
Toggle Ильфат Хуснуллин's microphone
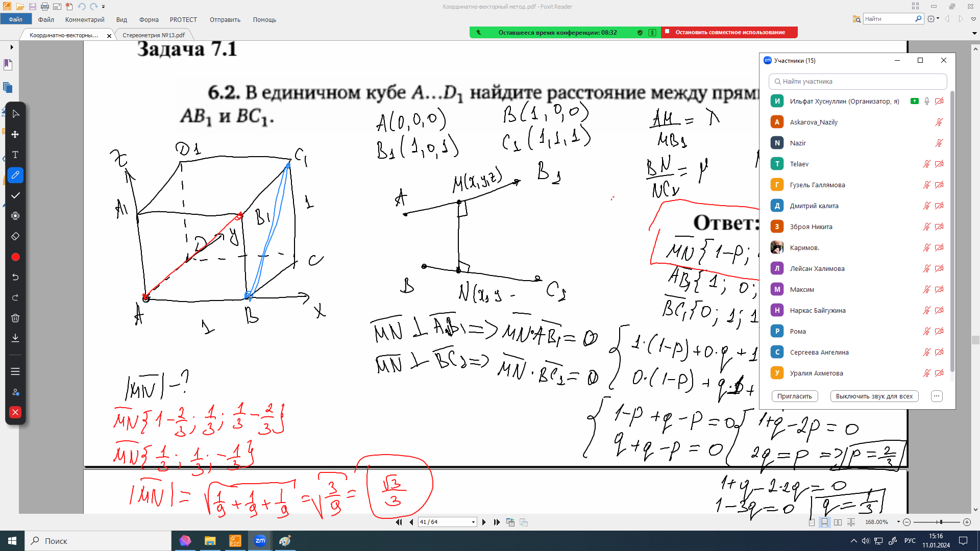coord(927,101)
